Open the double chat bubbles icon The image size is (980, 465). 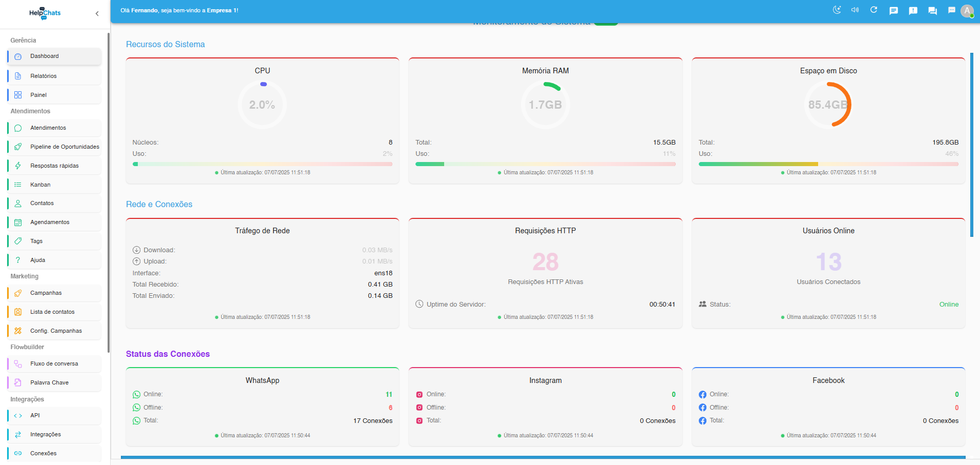(x=932, y=11)
